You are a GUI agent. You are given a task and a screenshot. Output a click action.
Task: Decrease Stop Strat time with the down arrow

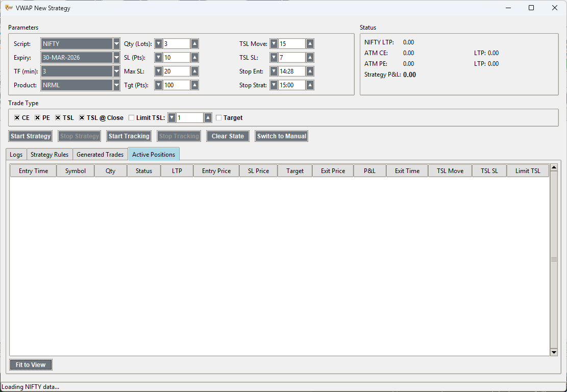point(274,85)
